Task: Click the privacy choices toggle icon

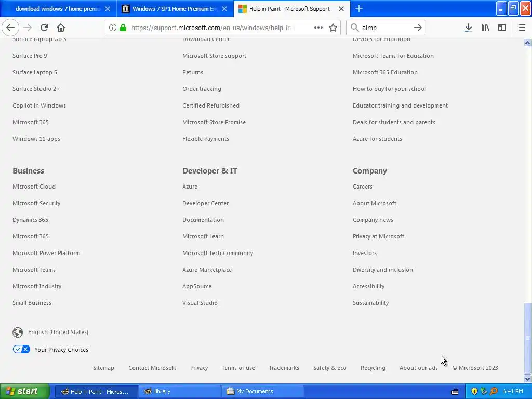Action: (21, 349)
